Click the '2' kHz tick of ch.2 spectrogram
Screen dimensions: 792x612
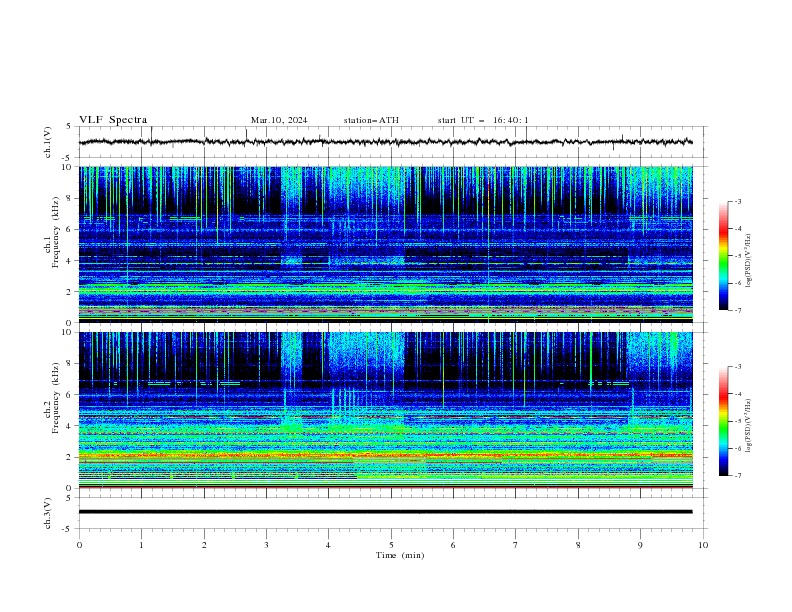click(70, 457)
